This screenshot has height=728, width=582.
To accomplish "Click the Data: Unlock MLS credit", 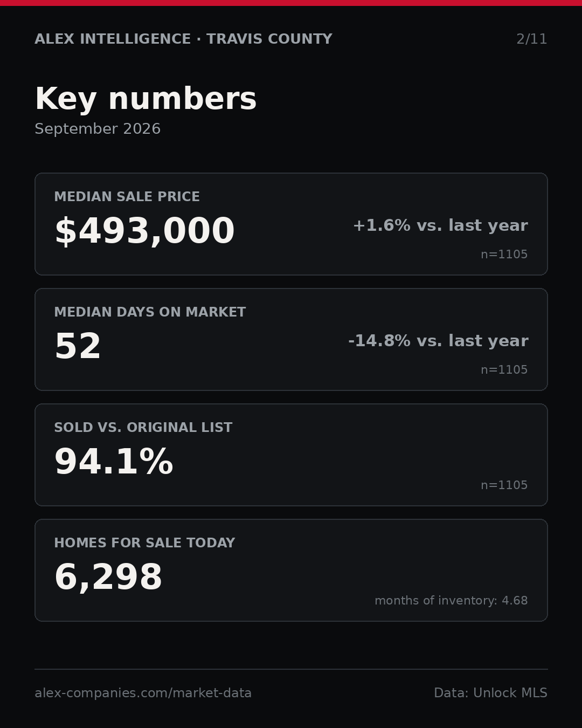I will click(x=490, y=693).
